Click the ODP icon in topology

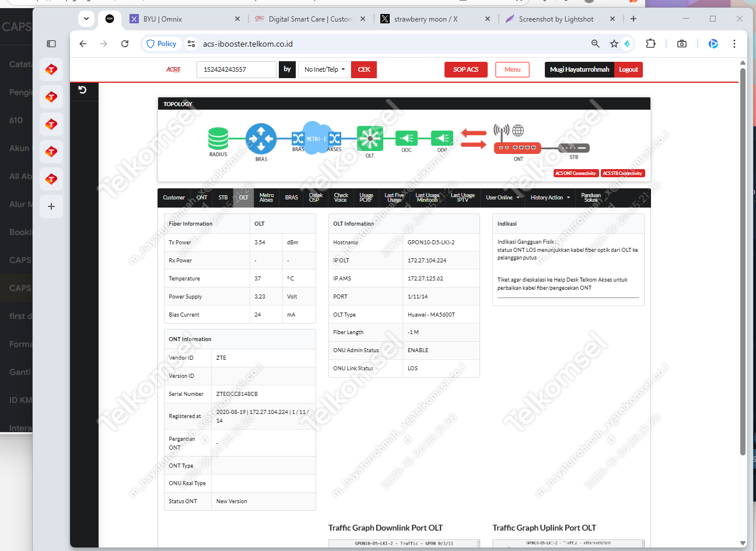click(442, 138)
